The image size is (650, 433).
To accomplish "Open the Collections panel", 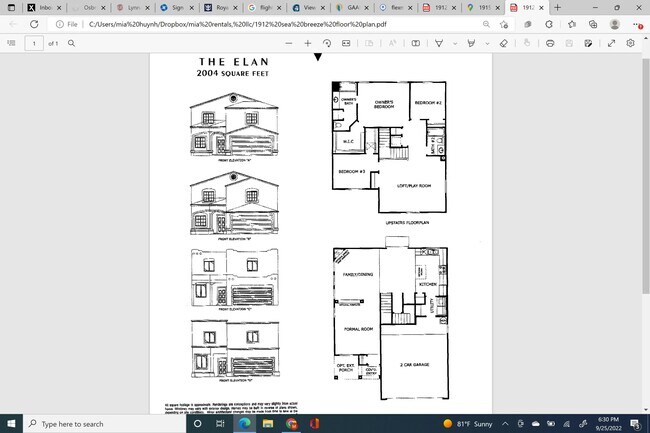I will pos(593,24).
